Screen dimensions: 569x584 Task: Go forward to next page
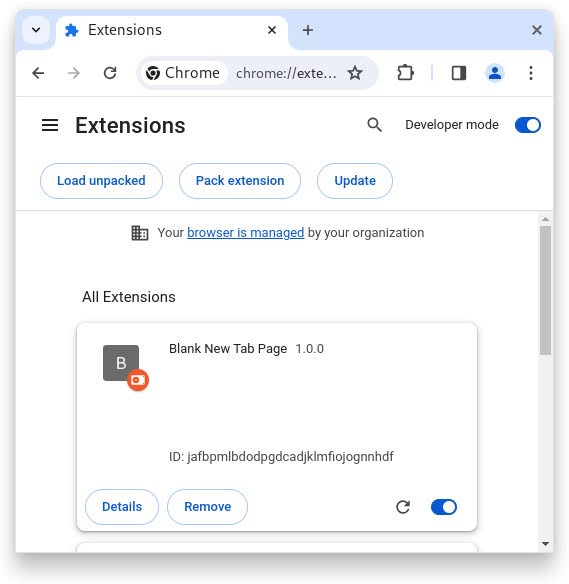pos(74,73)
